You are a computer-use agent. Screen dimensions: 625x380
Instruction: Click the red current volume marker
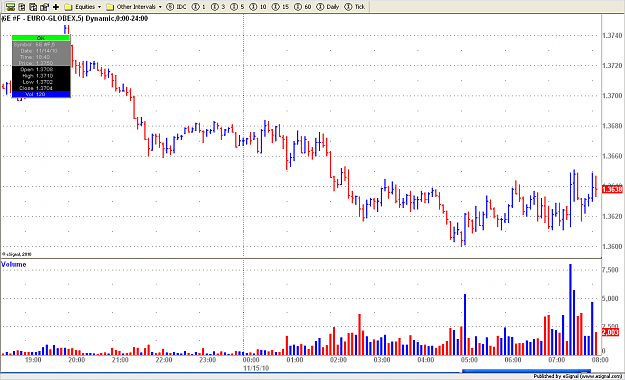pos(610,332)
